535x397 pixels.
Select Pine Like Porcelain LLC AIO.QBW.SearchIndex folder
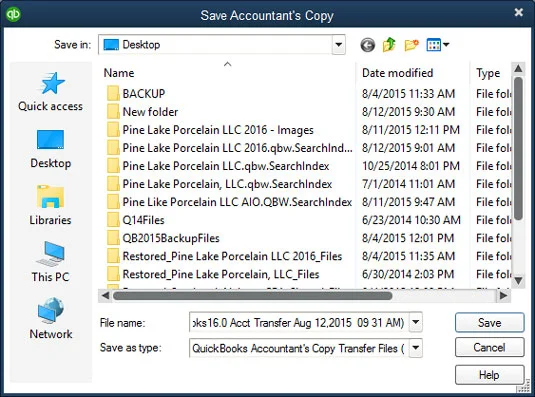[x=229, y=202]
